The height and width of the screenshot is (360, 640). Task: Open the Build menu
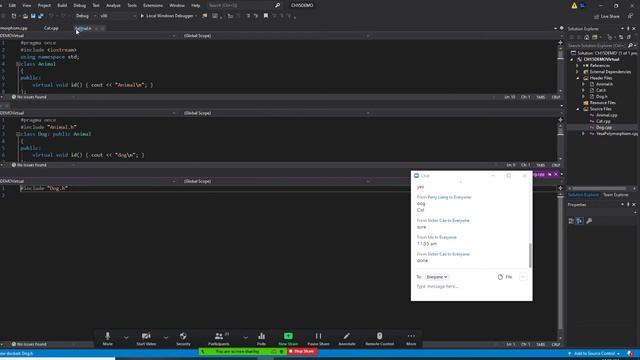[x=62, y=5]
